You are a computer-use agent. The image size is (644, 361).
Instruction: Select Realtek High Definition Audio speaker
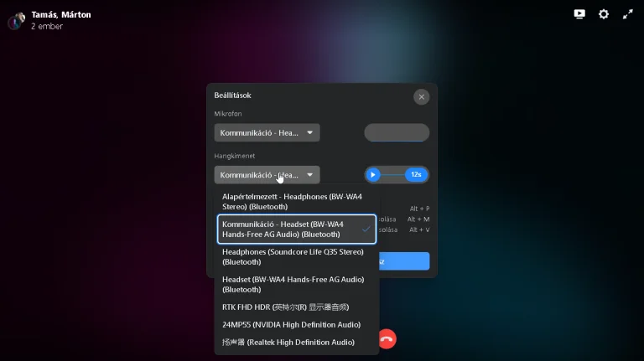(x=297, y=342)
